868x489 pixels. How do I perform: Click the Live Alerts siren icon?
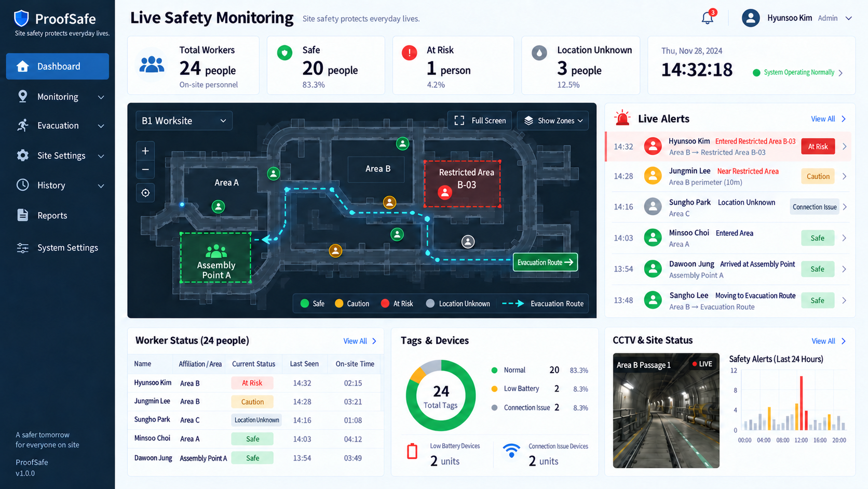click(x=622, y=118)
